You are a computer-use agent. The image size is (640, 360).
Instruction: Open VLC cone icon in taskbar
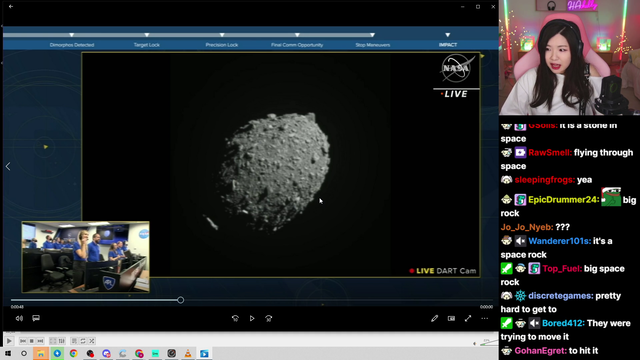point(188,353)
